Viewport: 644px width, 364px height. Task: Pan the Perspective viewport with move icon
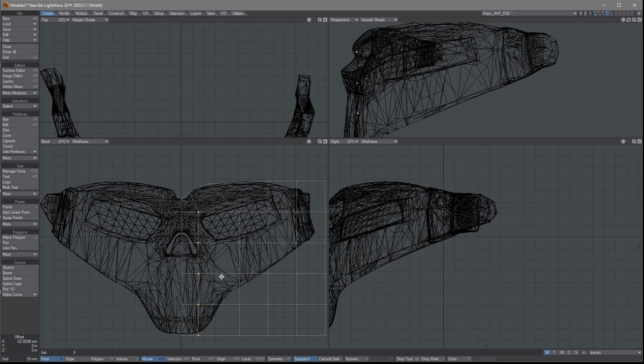click(x=623, y=20)
